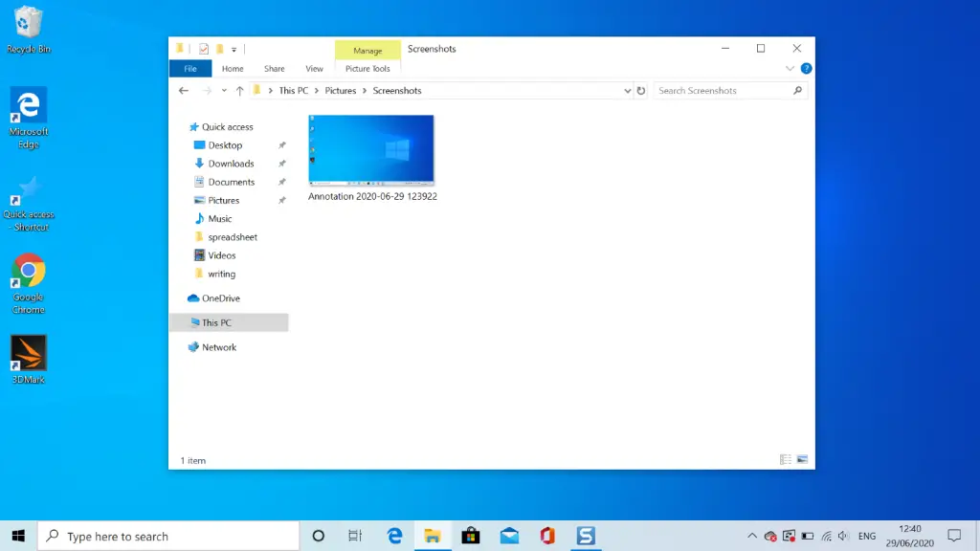Open the View ribbon tab
Image resolution: width=980 pixels, height=551 pixels.
pyautogui.click(x=314, y=69)
